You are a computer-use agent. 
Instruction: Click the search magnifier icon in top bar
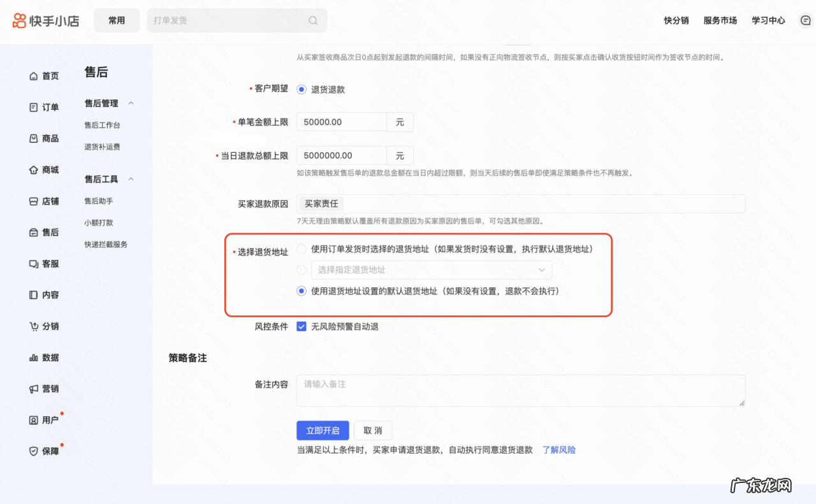(313, 20)
